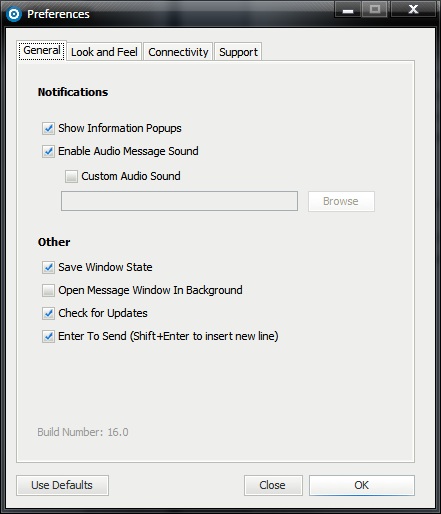Click the custom audio file path field
The height and width of the screenshot is (514, 441).
tap(179, 201)
